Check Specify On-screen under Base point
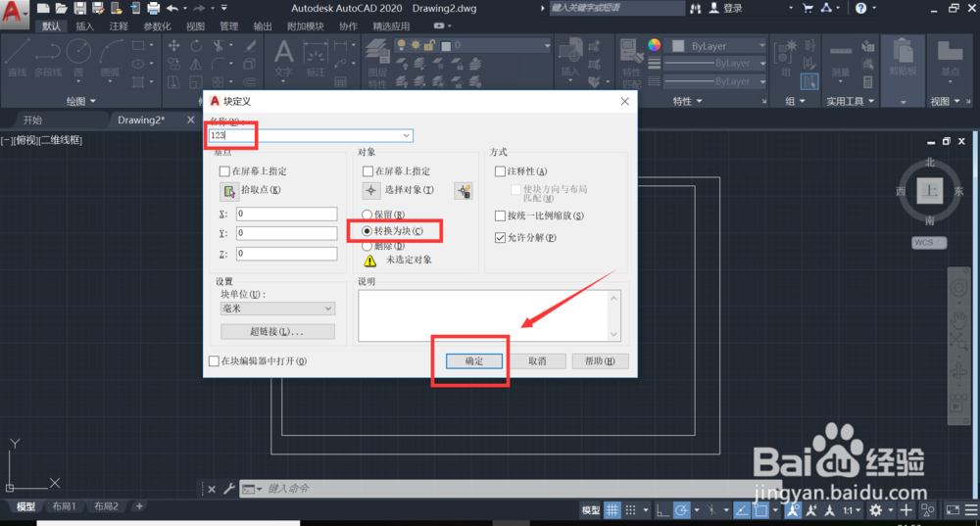This screenshot has height=526, width=980. (224, 171)
